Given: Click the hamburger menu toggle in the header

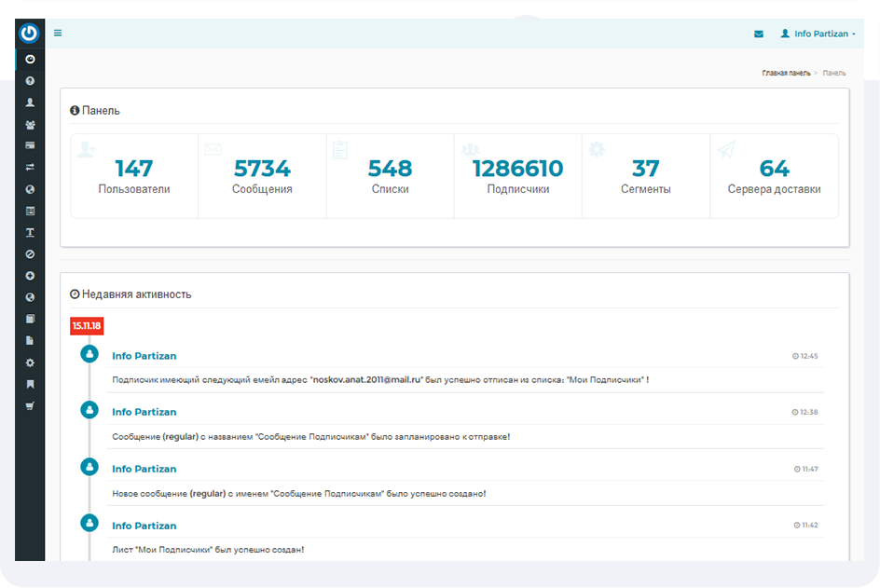Looking at the screenshot, I should point(58,34).
